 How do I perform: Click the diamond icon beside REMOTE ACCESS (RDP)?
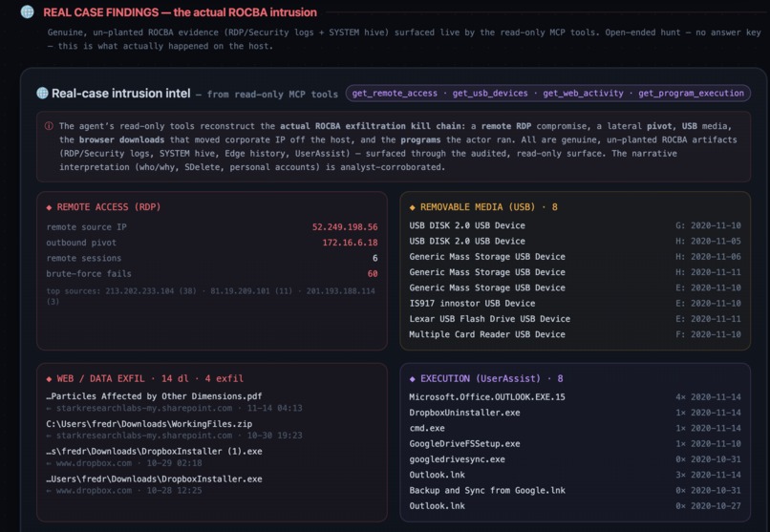pos(49,207)
